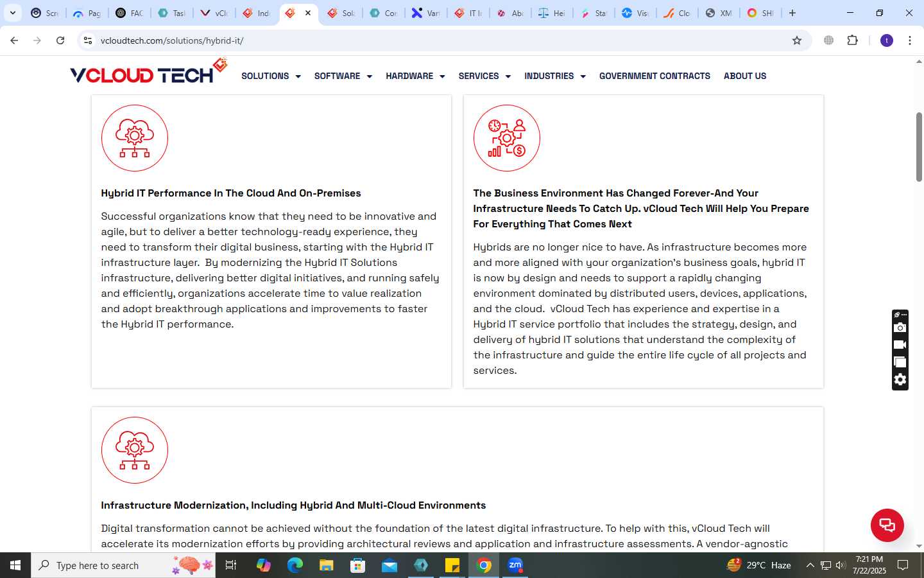The width and height of the screenshot is (924, 578).
Task: Go forward to the next page
Action: tap(37, 40)
